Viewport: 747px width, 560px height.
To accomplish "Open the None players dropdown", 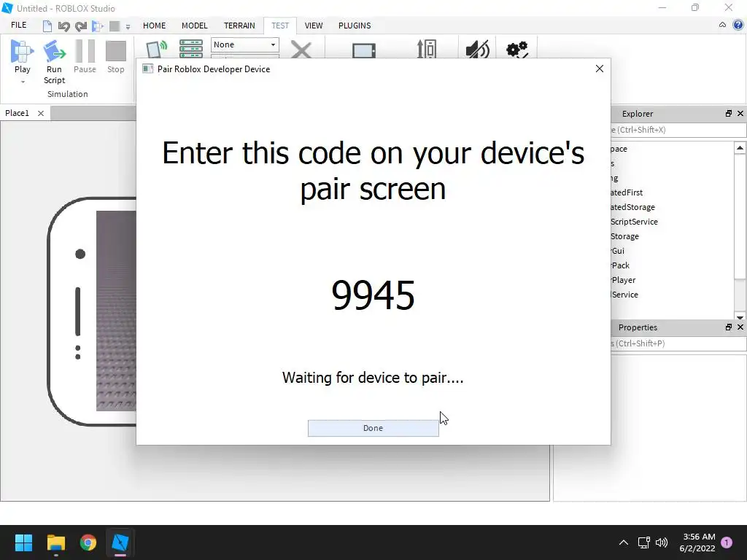I will click(x=245, y=44).
